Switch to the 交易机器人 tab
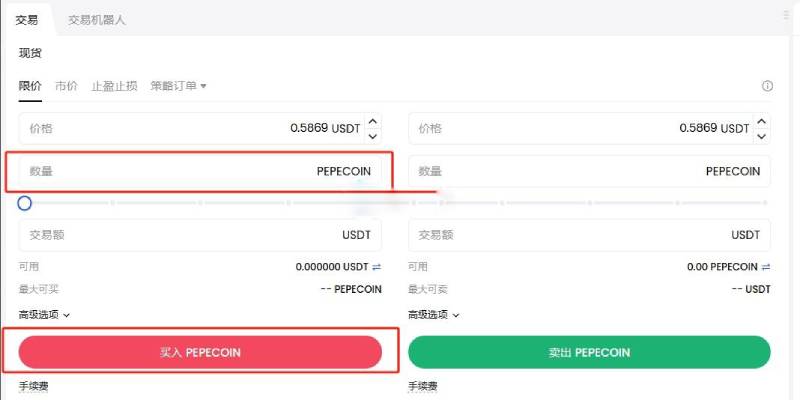Screen dimensions: 800x400 tap(97, 19)
